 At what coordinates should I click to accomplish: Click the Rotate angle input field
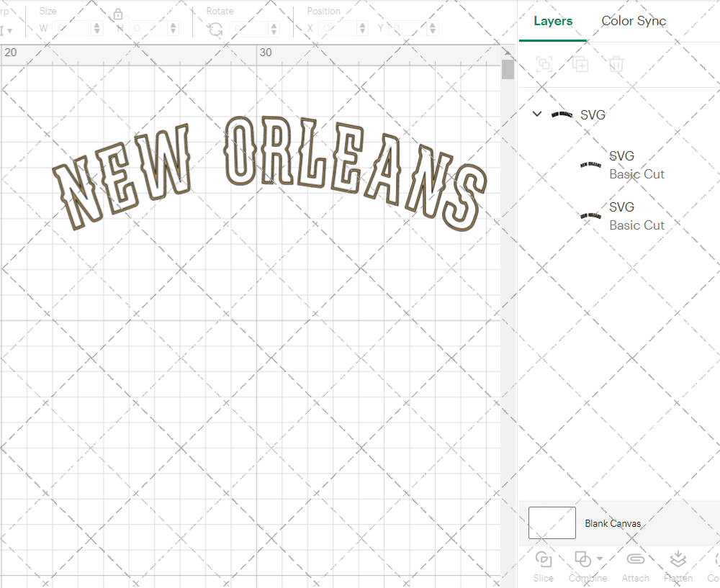(x=249, y=29)
